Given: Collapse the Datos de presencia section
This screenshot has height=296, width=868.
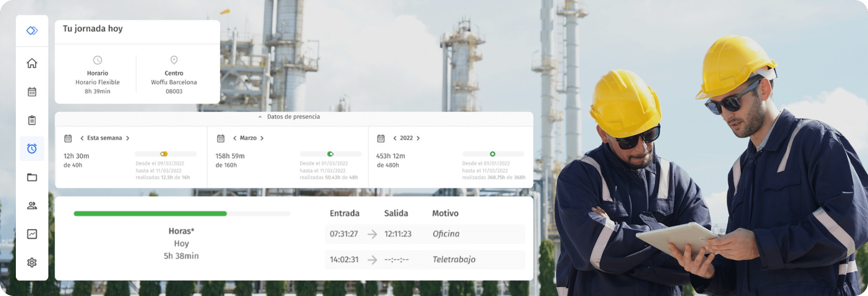Looking at the screenshot, I should [260, 117].
